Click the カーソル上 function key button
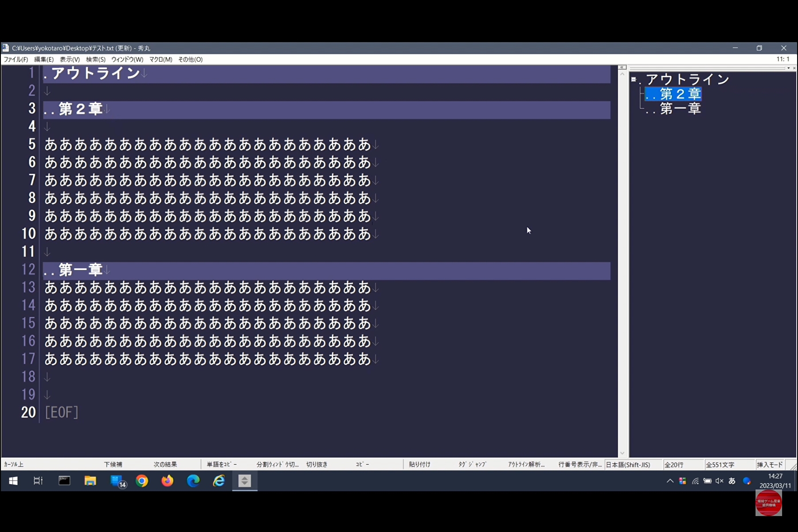This screenshot has height=532, width=798. coord(14,465)
